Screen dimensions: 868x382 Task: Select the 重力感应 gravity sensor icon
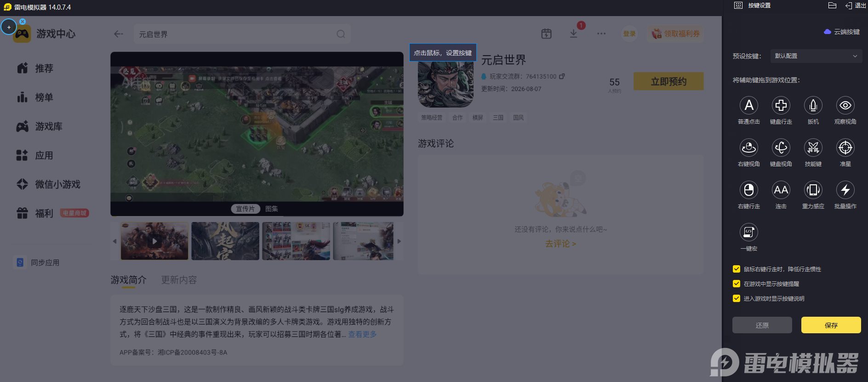[813, 190]
